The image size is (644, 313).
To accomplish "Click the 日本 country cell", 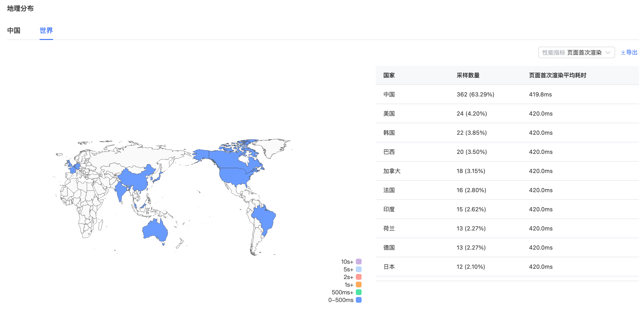I will point(389,267).
